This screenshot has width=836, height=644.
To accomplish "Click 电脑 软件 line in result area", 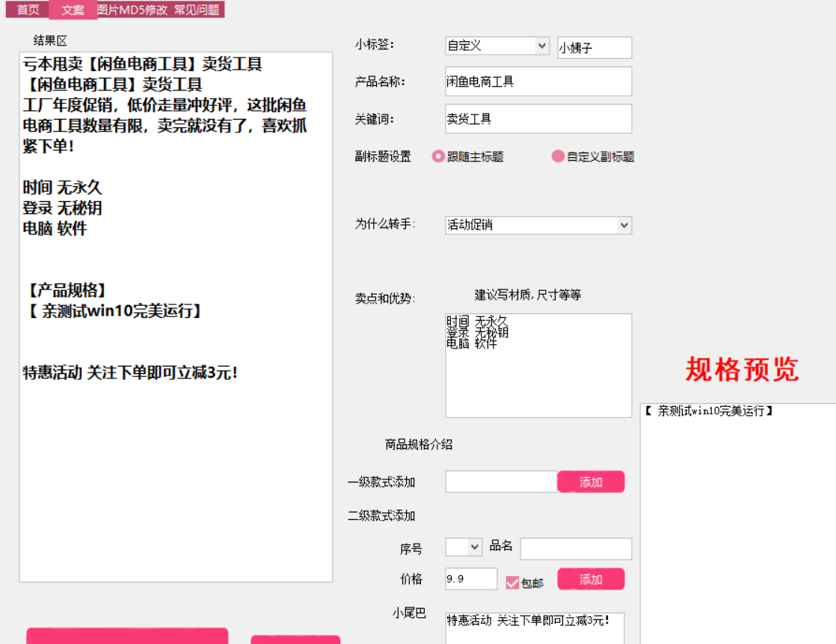I will (55, 229).
